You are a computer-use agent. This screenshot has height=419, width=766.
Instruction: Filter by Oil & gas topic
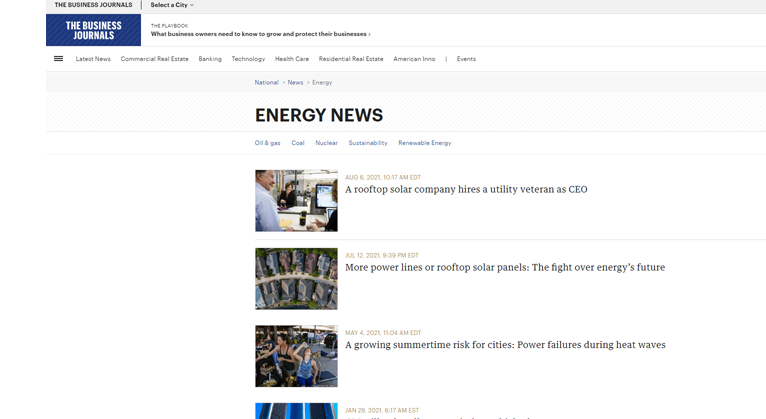267,143
